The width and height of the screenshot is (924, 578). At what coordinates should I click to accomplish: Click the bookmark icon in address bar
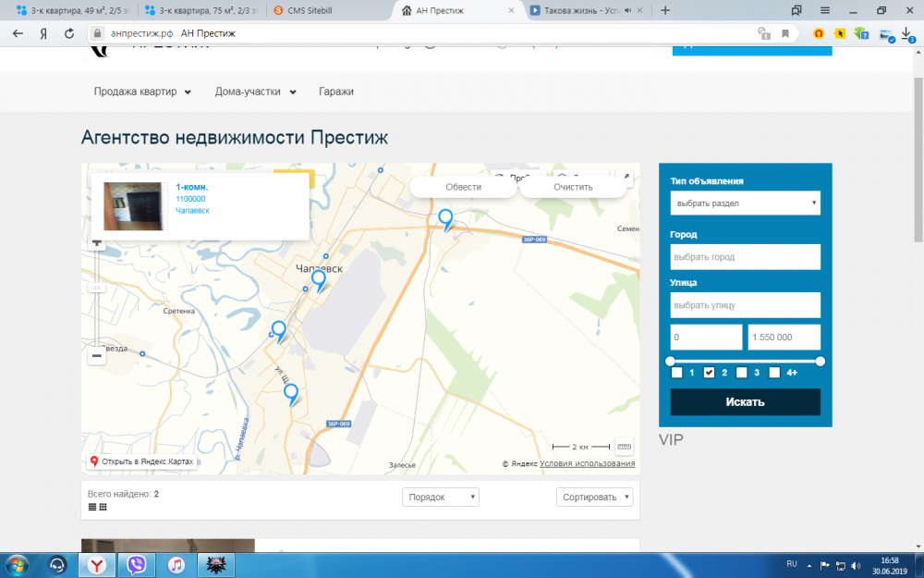pyautogui.click(x=785, y=33)
